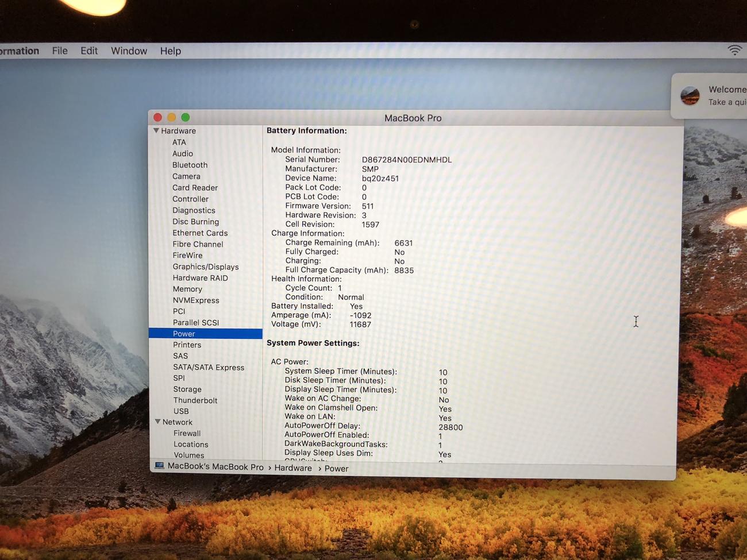Click Hardware in the path bar

293,468
